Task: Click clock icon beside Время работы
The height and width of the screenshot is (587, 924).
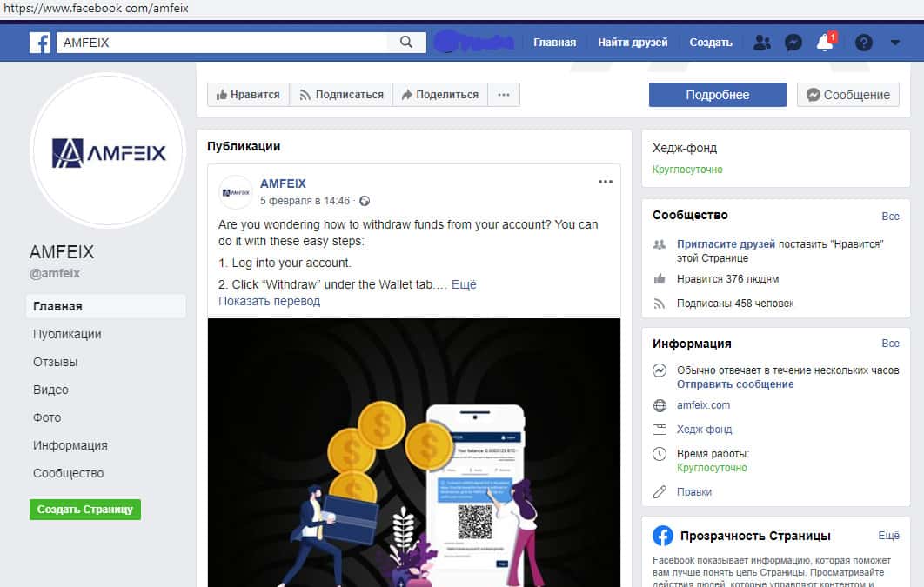Action: (660, 454)
